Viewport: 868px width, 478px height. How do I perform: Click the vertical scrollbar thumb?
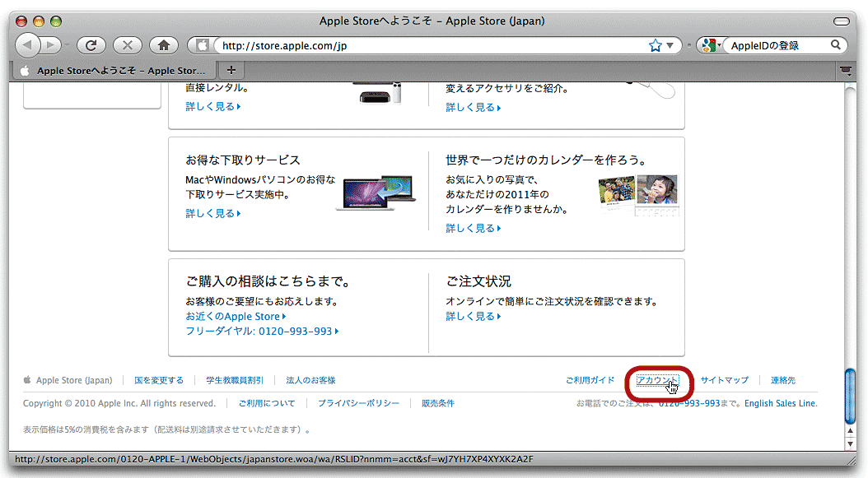coord(850,396)
